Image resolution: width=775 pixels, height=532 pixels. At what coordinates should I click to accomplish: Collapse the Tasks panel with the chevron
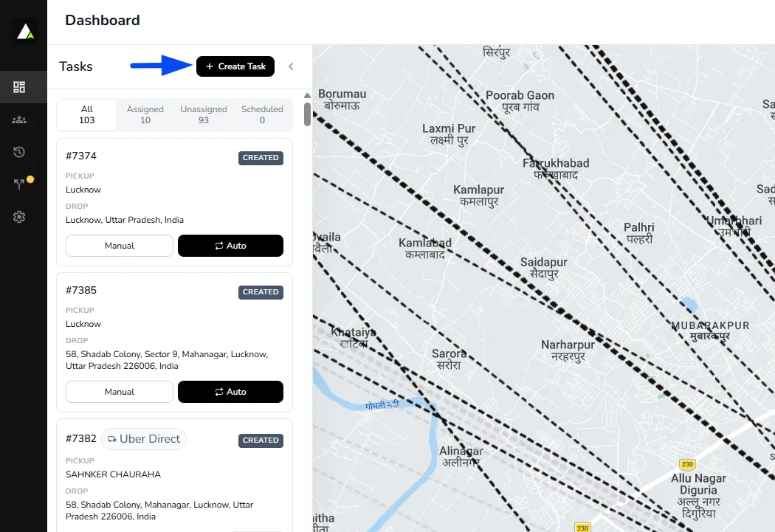pyautogui.click(x=291, y=66)
